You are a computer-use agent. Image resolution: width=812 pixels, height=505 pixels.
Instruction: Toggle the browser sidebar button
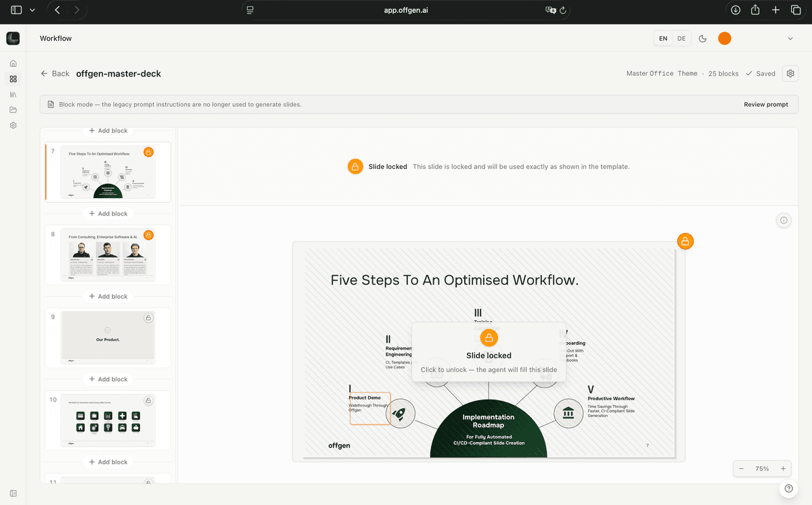click(16, 10)
